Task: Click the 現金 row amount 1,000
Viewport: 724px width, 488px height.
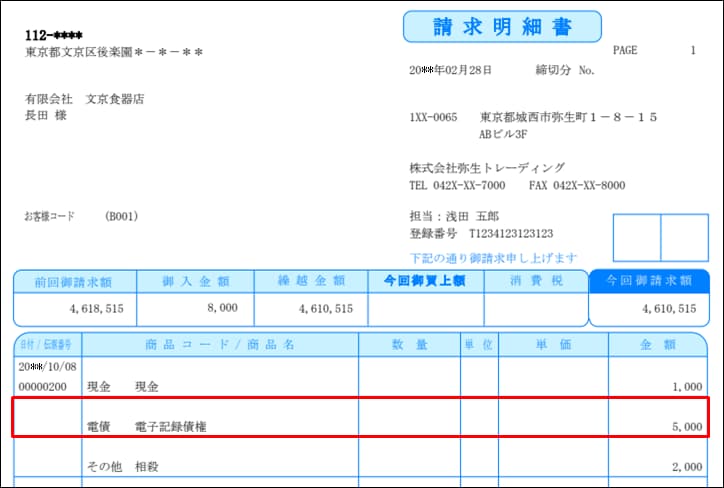Action: [x=687, y=386]
